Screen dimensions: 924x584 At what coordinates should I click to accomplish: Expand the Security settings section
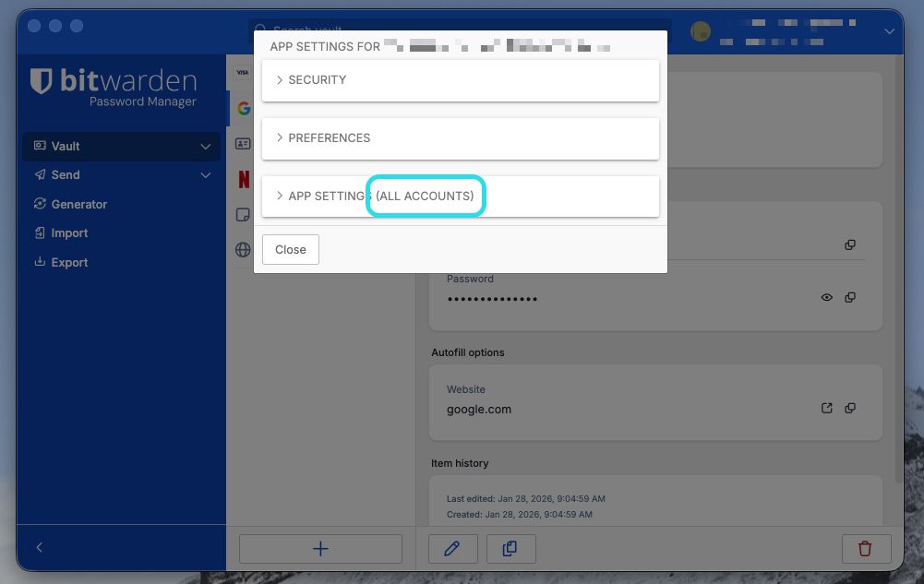[460, 79]
